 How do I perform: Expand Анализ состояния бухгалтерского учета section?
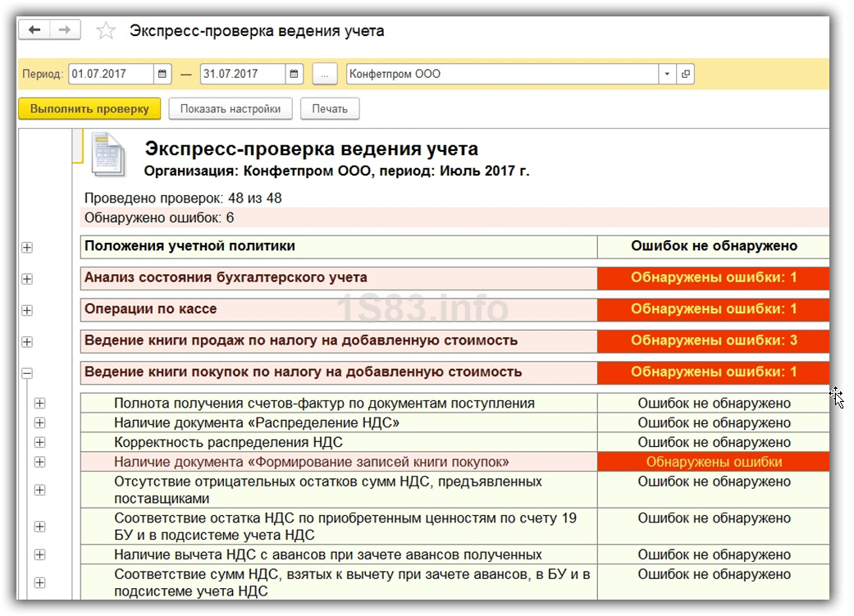[x=27, y=279]
